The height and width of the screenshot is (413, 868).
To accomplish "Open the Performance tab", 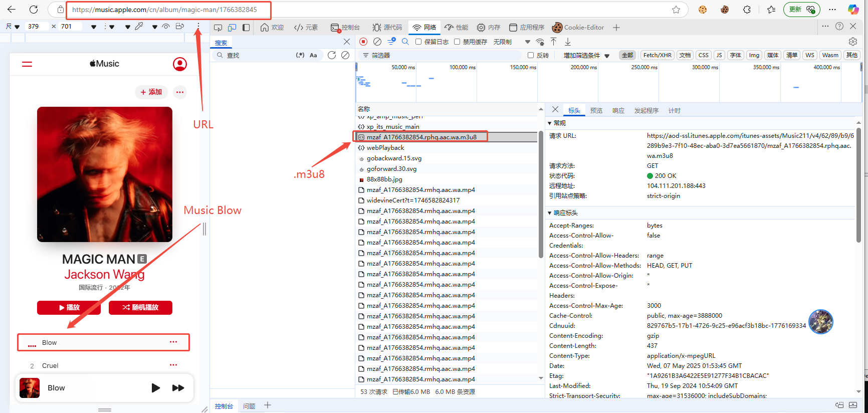I will [457, 28].
